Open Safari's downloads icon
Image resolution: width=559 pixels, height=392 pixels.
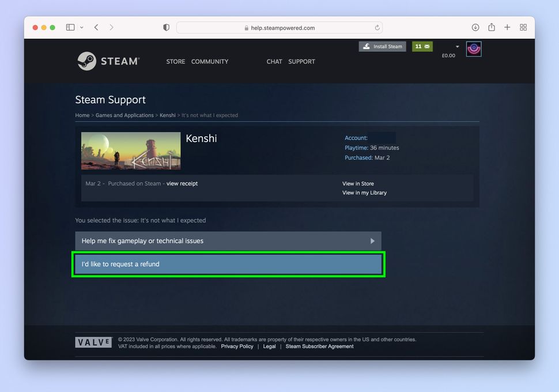[475, 27]
